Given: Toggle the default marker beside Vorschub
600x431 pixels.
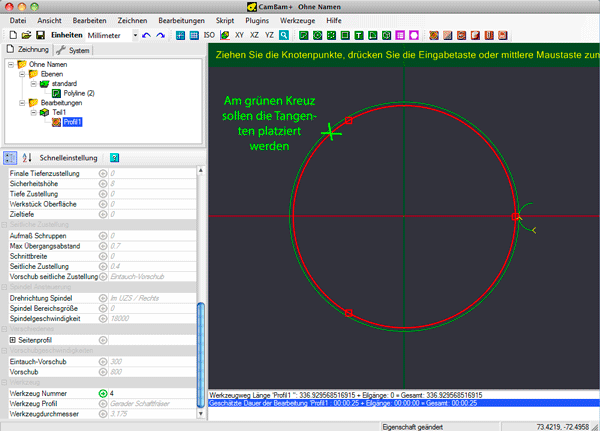Looking at the screenshot, I should (x=103, y=370).
